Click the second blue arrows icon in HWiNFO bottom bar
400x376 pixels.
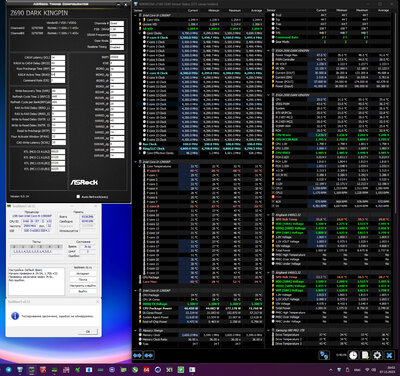coord(149,356)
